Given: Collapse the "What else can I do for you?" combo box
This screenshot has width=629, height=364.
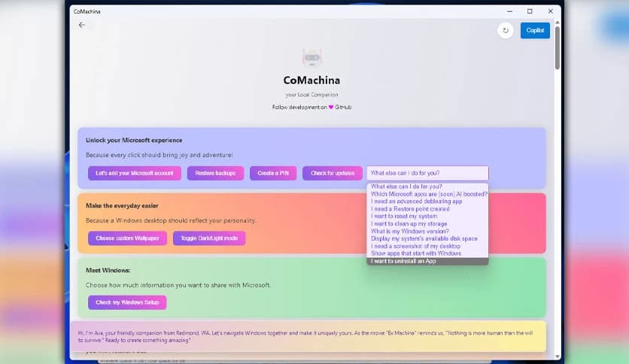Looking at the screenshot, I should pyautogui.click(x=427, y=173).
